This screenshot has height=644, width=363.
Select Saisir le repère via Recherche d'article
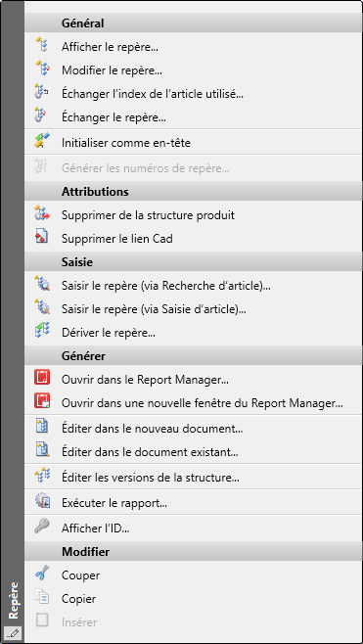click(x=193, y=286)
